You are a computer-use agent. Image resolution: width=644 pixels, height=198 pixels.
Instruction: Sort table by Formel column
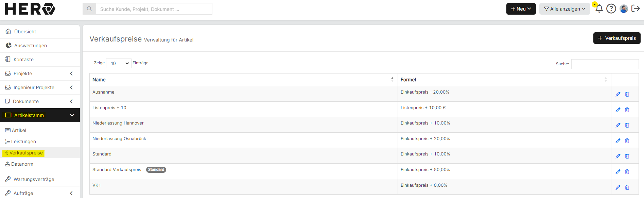pos(504,80)
